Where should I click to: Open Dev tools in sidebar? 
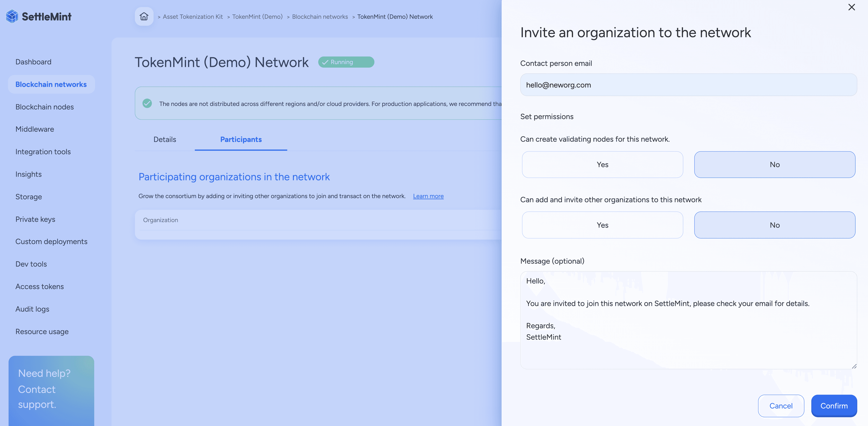point(31,264)
